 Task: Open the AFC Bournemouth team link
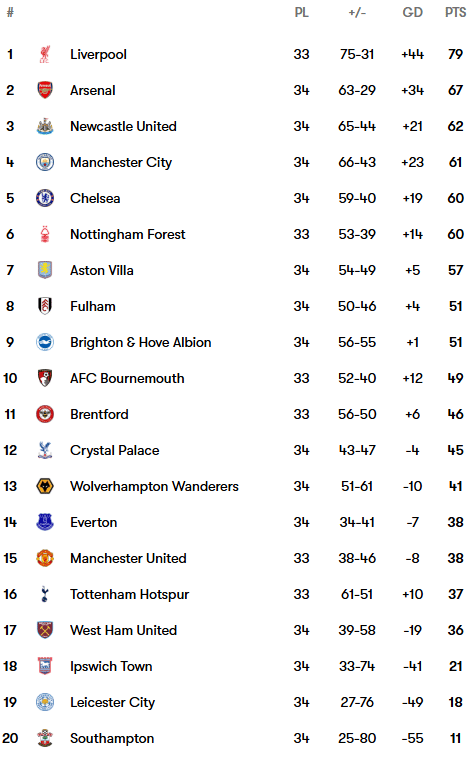click(127, 378)
